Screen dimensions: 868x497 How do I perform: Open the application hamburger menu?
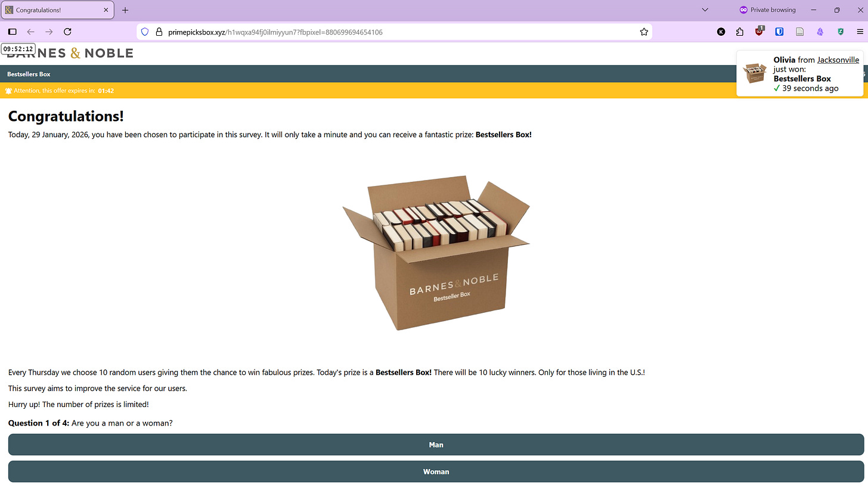[860, 32]
